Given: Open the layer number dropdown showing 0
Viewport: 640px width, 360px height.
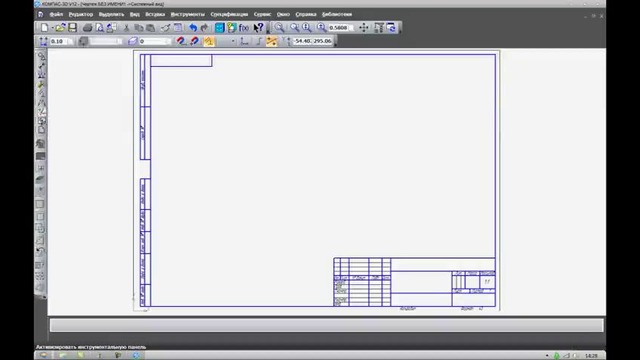Looking at the screenshot, I should [x=155, y=41].
